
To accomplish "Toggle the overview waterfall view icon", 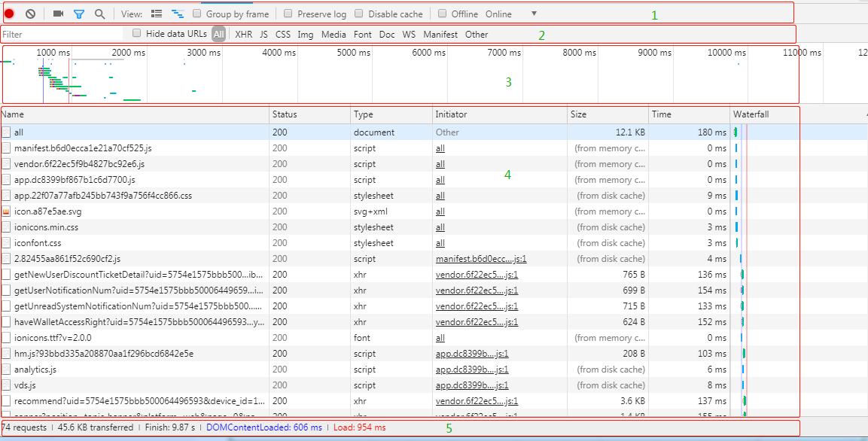I will pos(178,14).
